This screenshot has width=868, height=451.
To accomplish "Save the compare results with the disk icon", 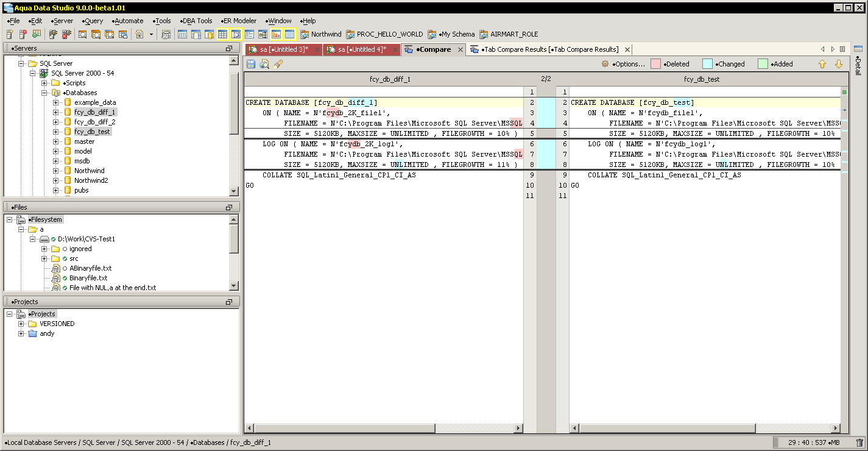I will pos(251,64).
